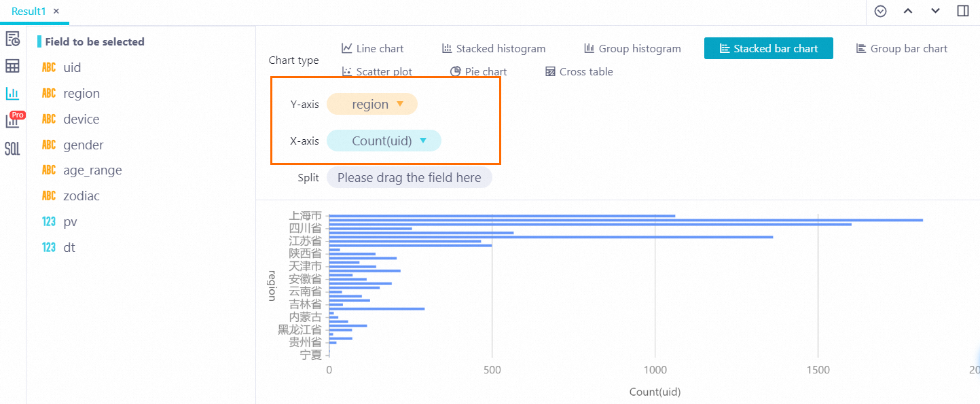Select the Pie chart type
Image resolution: width=980 pixels, height=404 pixels.
pos(478,71)
